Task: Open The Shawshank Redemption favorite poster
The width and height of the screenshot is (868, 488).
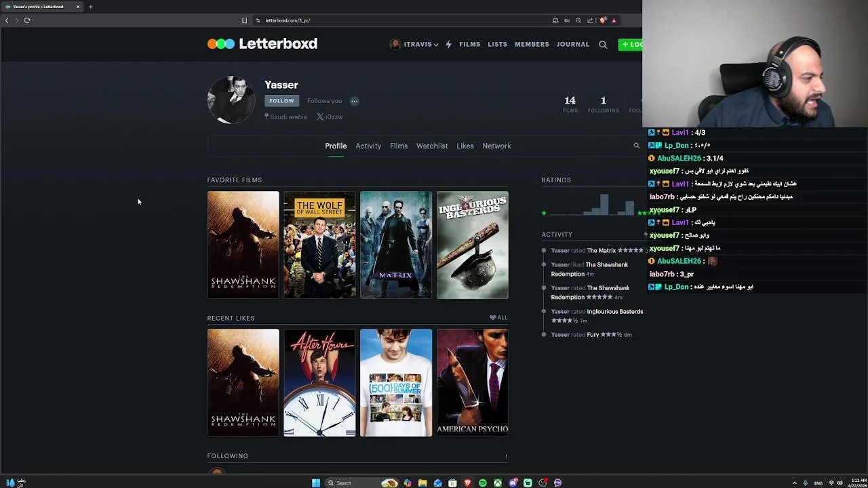Action: point(243,245)
